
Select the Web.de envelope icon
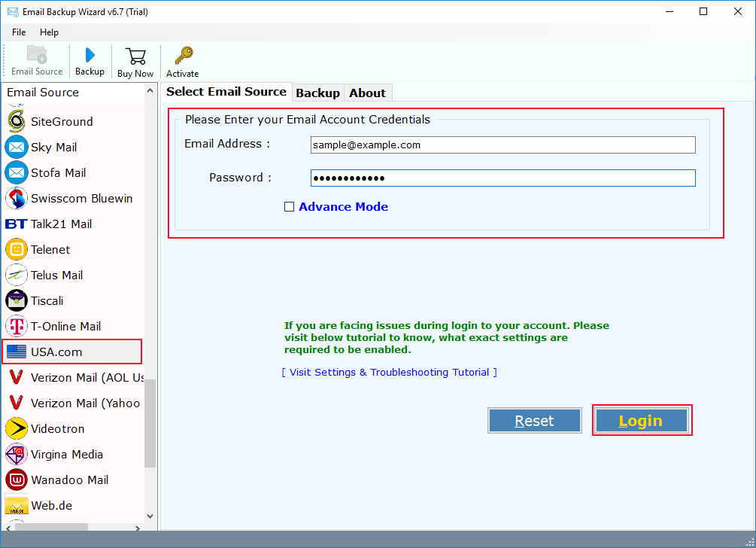pyautogui.click(x=17, y=506)
